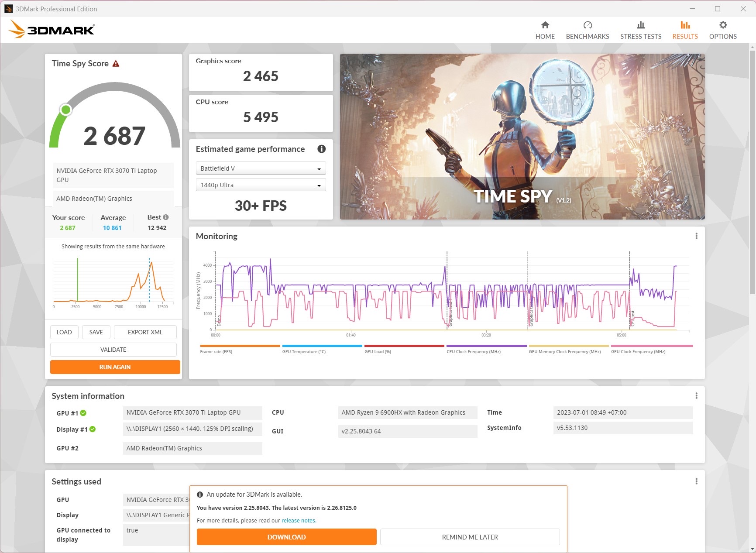
Task: Open the release notes link
Action: point(299,520)
